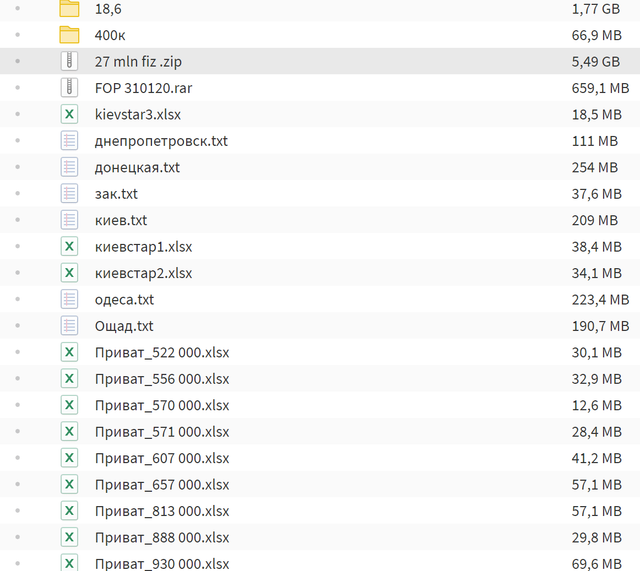This screenshot has width=640, height=571.
Task: Select file name днепропетровск.txt
Action: pos(161,141)
